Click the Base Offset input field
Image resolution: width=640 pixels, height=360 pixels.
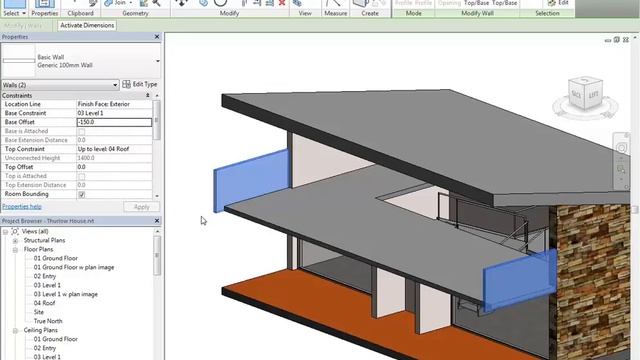pyautogui.click(x=114, y=122)
